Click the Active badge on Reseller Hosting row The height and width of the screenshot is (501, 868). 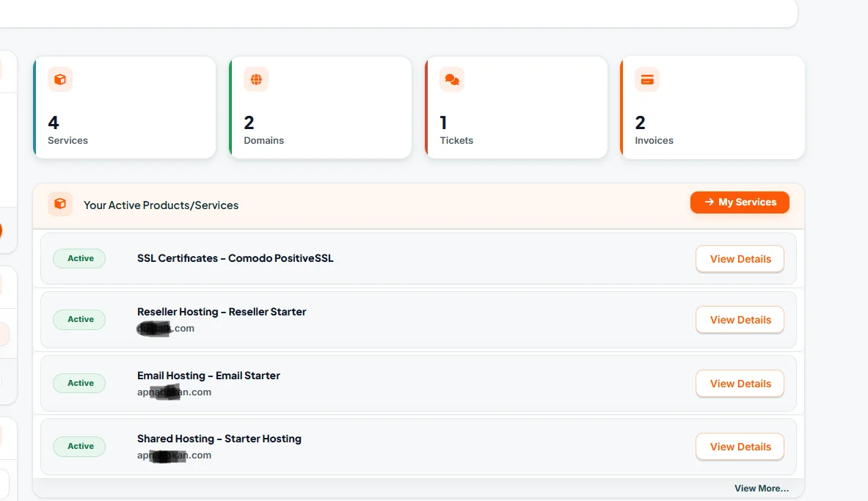tap(79, 319)
